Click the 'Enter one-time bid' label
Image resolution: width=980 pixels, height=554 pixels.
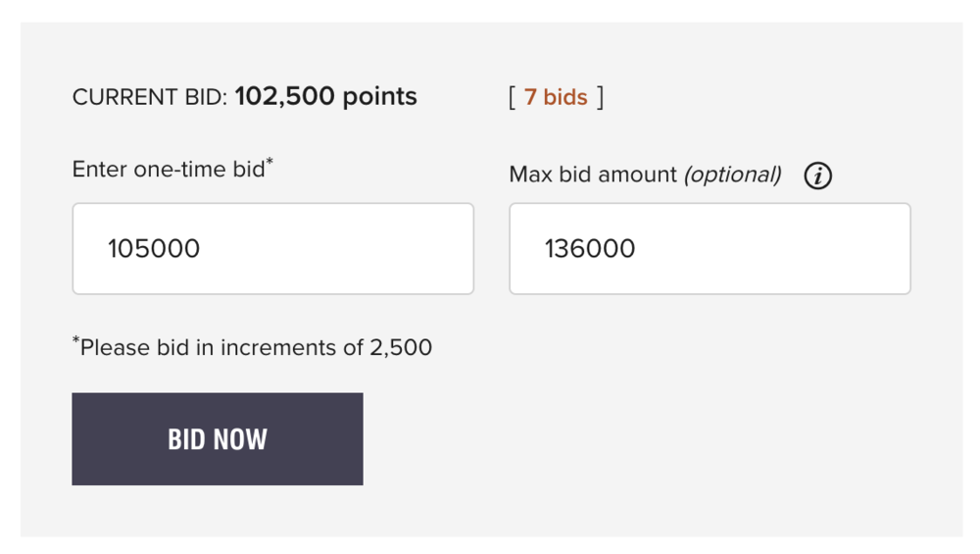[168, 170]
